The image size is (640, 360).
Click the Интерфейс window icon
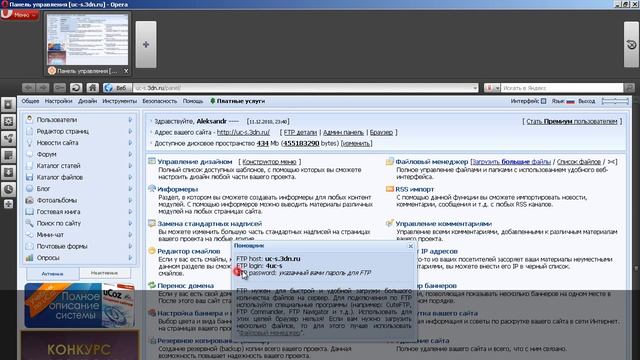[543, 101]
